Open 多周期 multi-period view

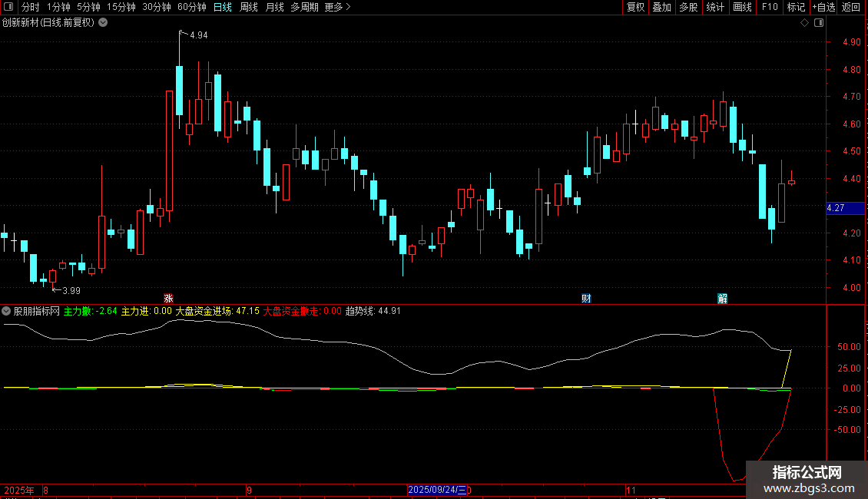tap(304, 7)
